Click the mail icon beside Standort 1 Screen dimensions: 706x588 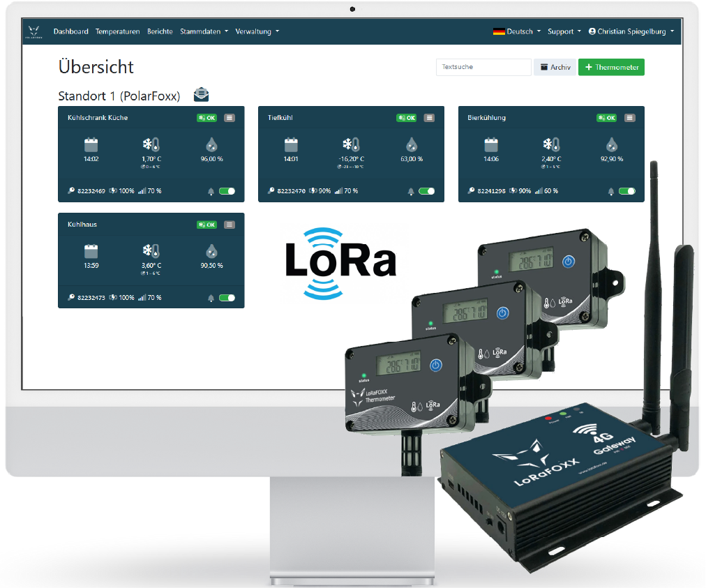pos(201,95)
